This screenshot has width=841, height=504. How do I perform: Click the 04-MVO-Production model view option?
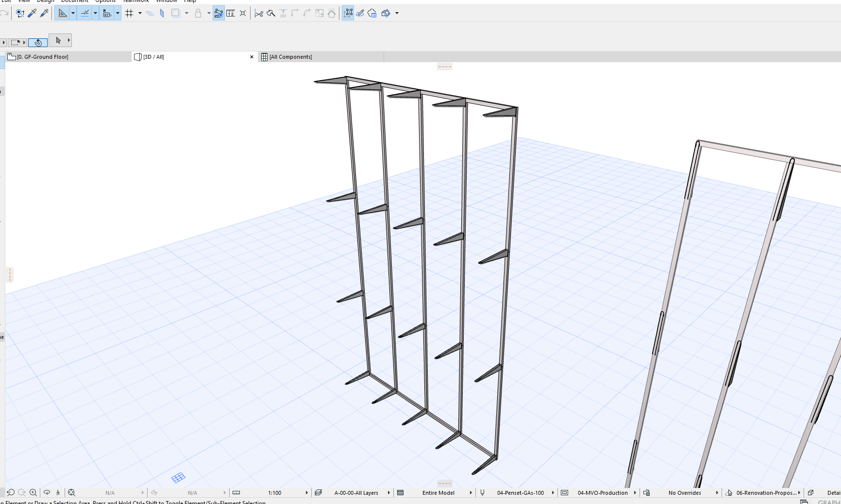point(602,492)
